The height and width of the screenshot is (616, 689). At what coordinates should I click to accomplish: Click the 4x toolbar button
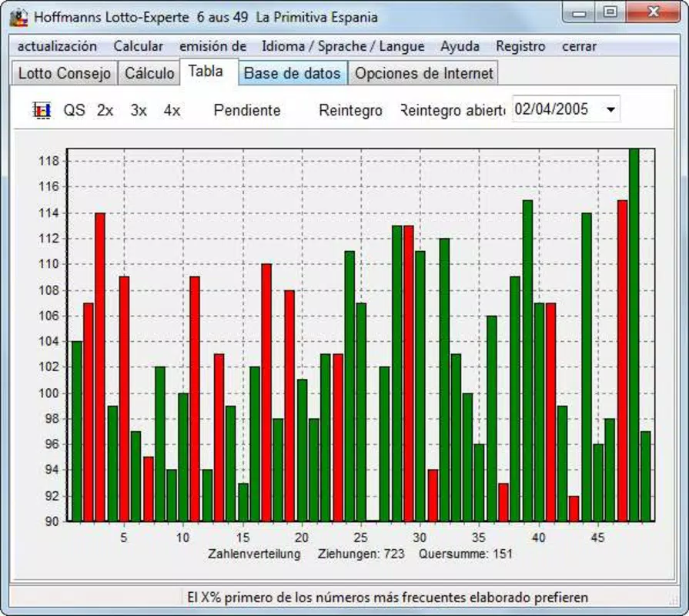(x=172, y=110)
